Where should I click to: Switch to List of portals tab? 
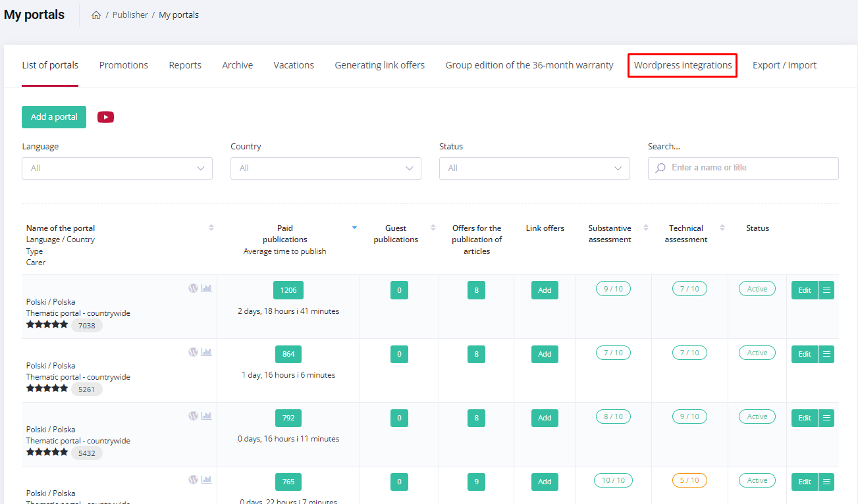click(50, 65)
